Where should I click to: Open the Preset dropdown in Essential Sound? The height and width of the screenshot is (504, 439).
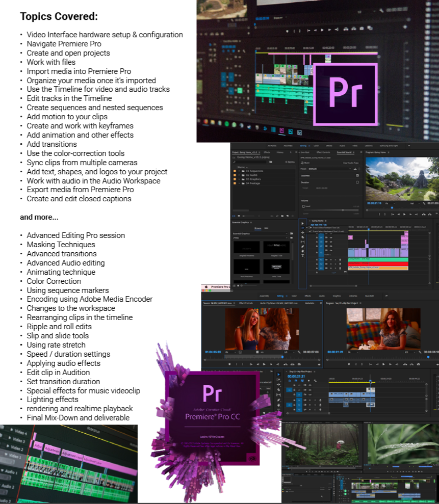330,169
